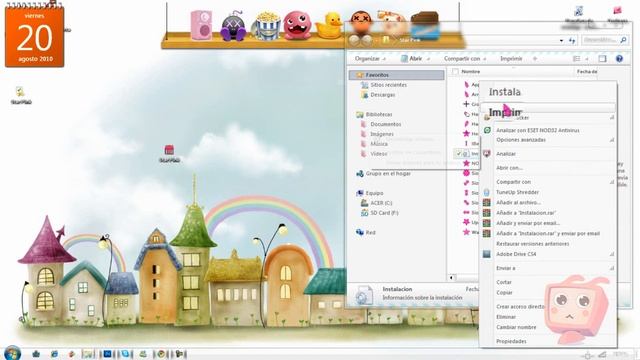Click the horizontal scrollbar left arrow
The image size is (640, 360).
coord(451,278)
